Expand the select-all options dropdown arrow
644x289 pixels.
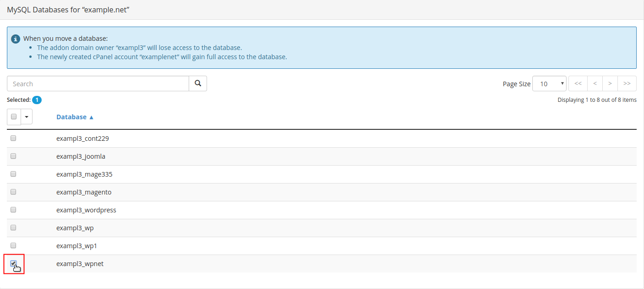[x=27, y=117]
